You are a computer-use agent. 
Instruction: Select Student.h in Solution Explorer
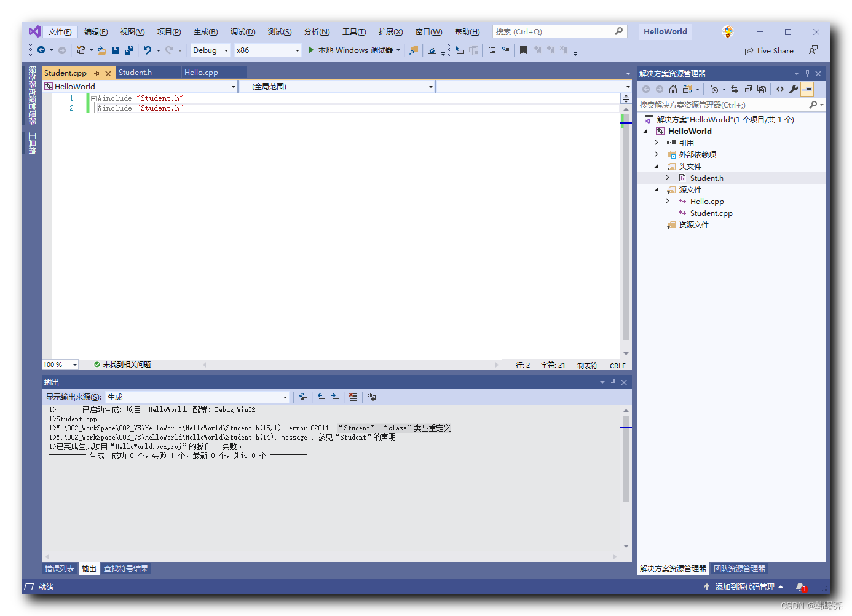click(x=707, y=178)
